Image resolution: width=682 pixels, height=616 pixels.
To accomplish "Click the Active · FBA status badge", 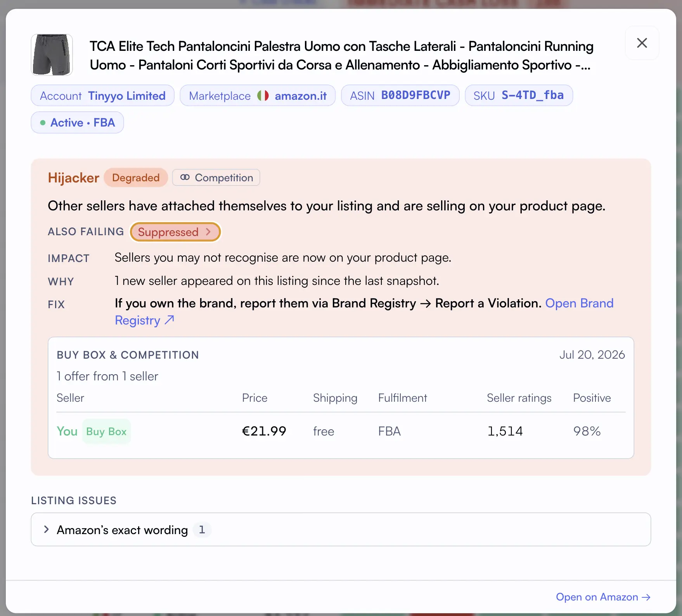I will (77, 123).
